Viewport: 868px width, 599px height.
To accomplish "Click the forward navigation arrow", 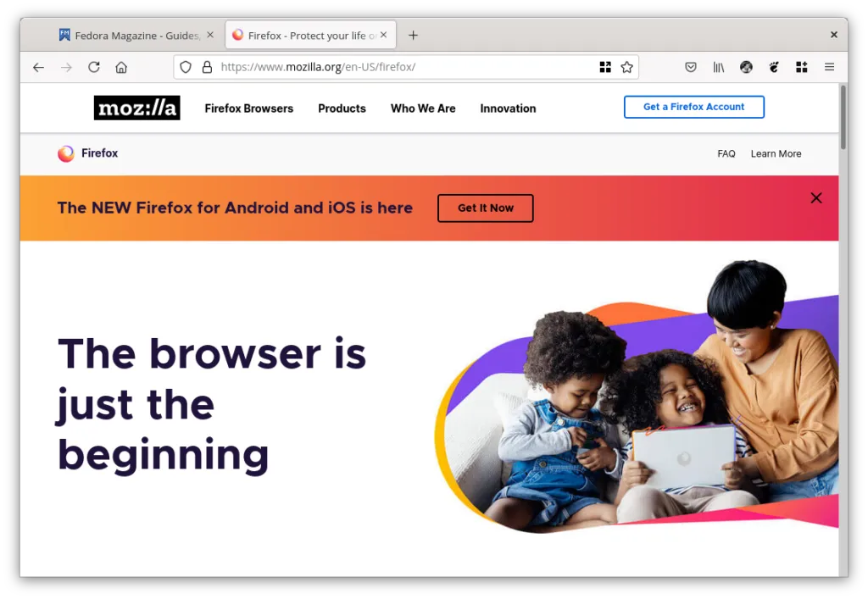I will coord(66,68).
